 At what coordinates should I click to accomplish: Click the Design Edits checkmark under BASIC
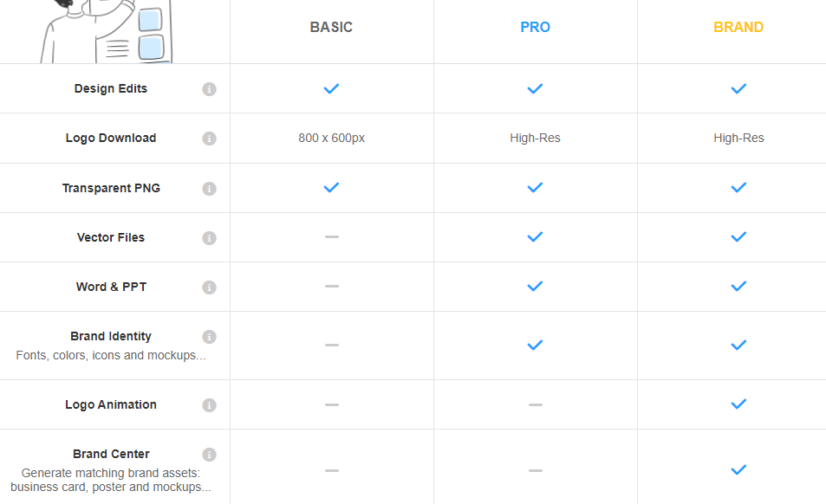(331, 89)
